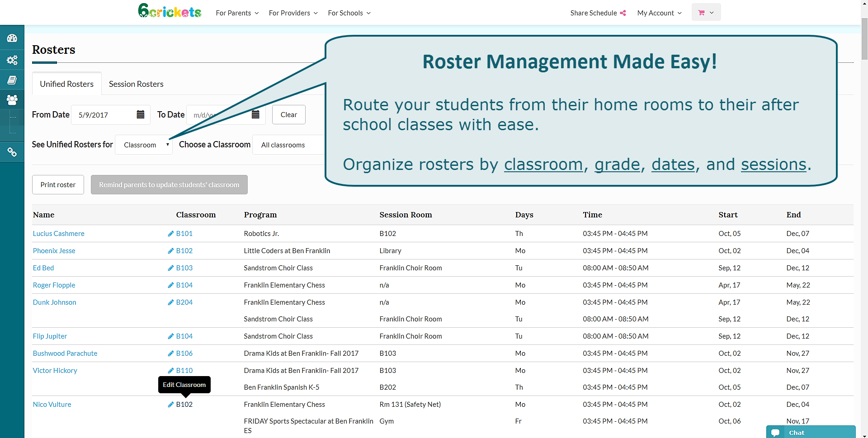Image resolution: width=868 pixels, height=438 pixels.
Task: Open Dunk Johnson's student link
Action: (x=55, y=302)
